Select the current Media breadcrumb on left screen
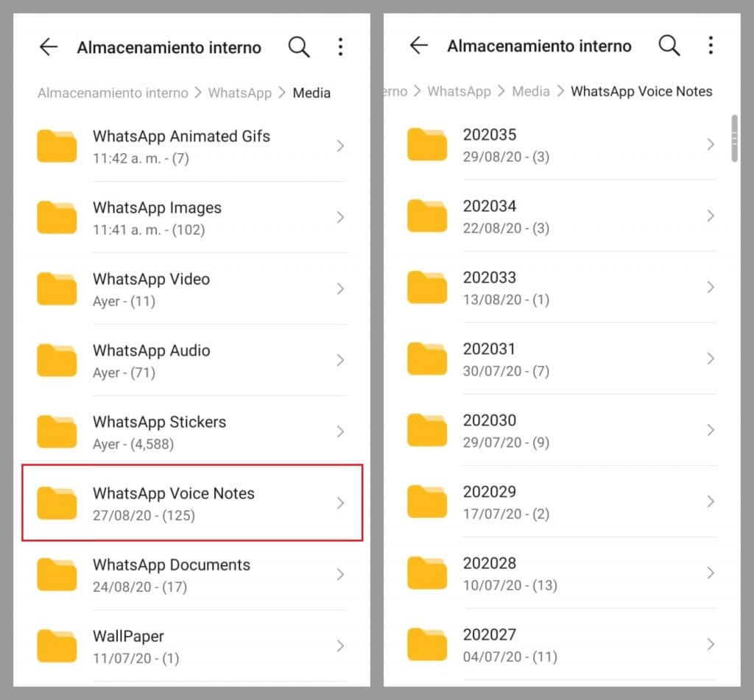This screenshot has height=700, width=754. coord(311,93)
